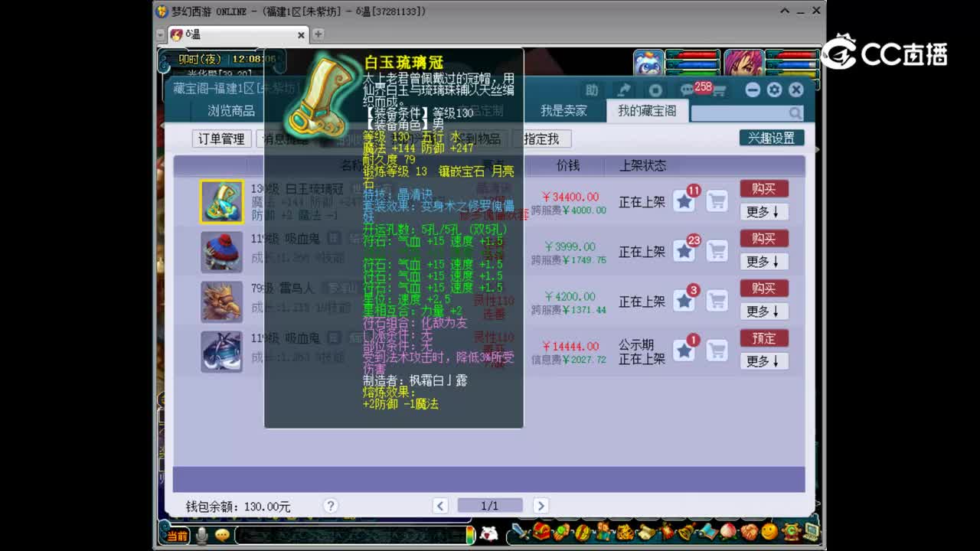Screen dimensions: 980x551
Task: Close the ó温 client tab
Action: click(301, 35)
